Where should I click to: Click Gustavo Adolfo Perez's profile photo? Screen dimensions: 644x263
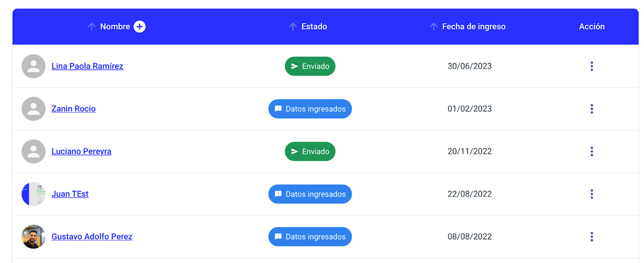point(34,236)
